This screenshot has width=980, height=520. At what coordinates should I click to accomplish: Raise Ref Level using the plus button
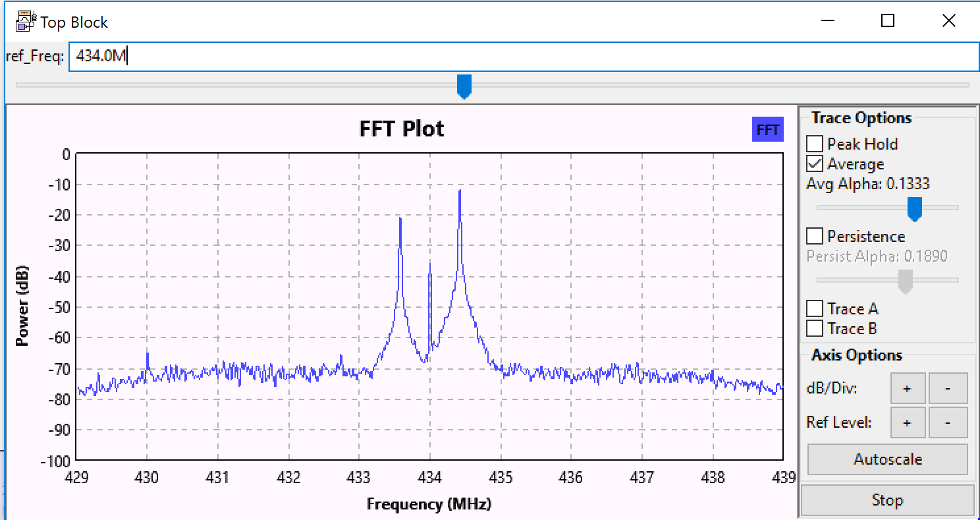tap(908, 422)
